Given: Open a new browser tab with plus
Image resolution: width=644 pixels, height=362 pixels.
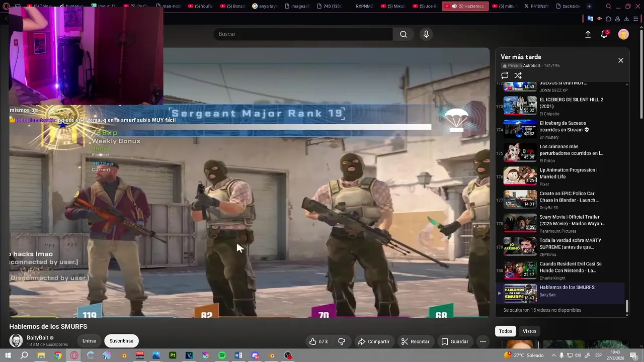Looking at the screenshot, I should coord(589,7).
